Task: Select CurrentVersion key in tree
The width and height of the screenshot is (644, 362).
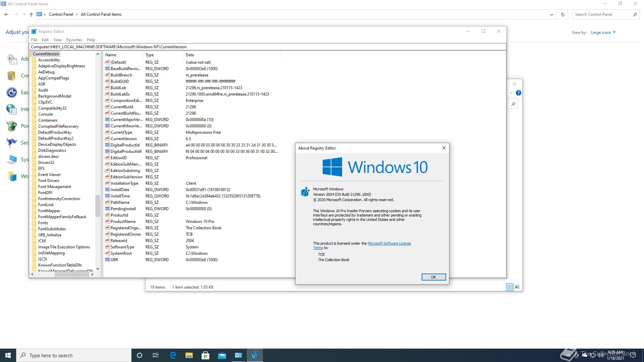Action: (x=46, y=54)
